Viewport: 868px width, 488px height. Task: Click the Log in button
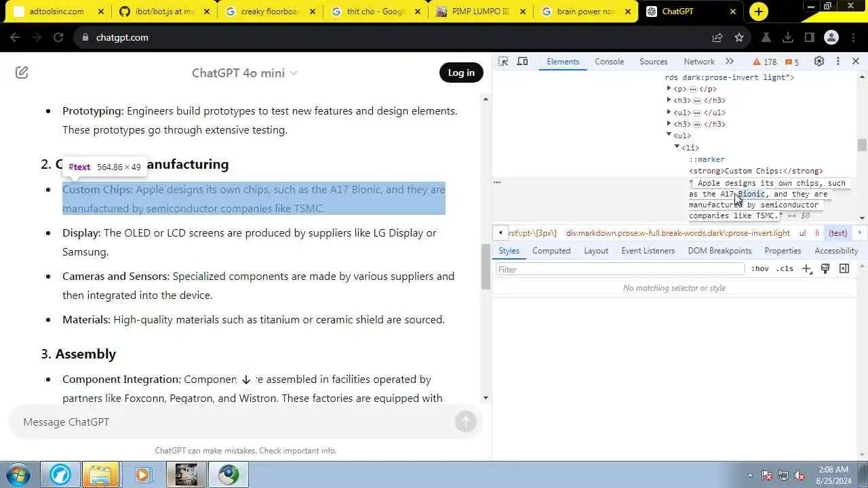click(x=461, y=73)
